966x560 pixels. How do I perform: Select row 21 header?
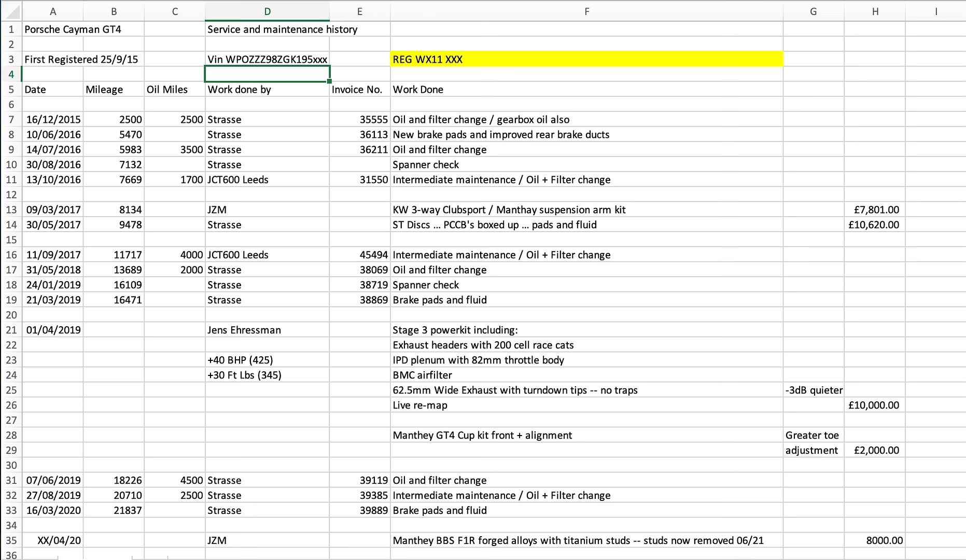[11, 330]
